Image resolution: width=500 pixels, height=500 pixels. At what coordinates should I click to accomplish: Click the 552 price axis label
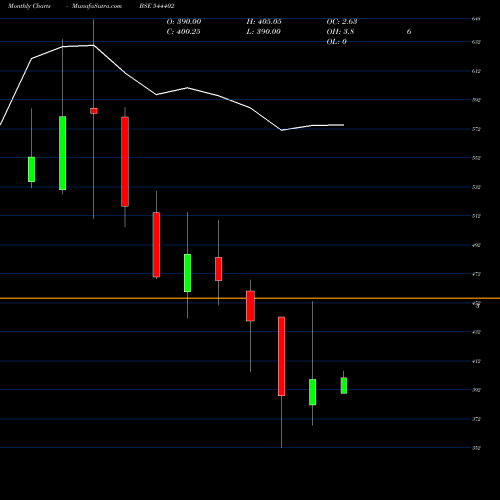click(x=476, y=158)
